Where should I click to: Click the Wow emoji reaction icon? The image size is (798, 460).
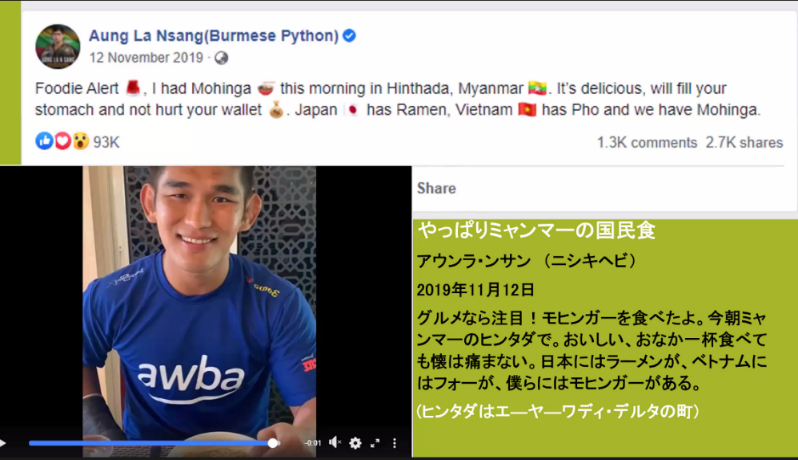(80, 141)
